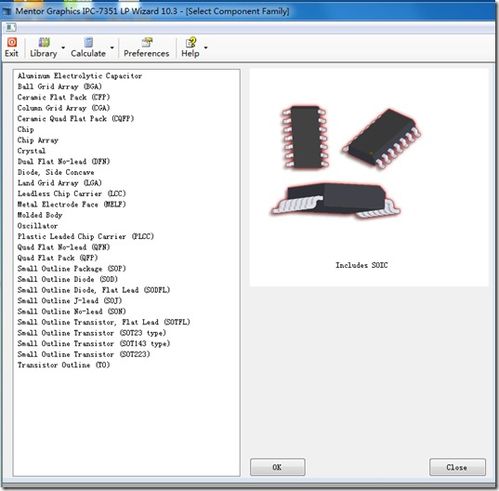Click the application icon in the title bar
Screen dimensions: 499x491
(7, 12)
